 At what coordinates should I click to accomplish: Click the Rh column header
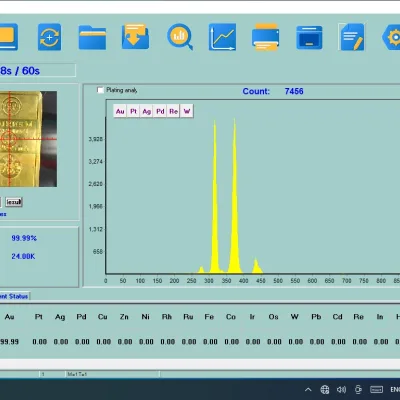coord(167,317)
